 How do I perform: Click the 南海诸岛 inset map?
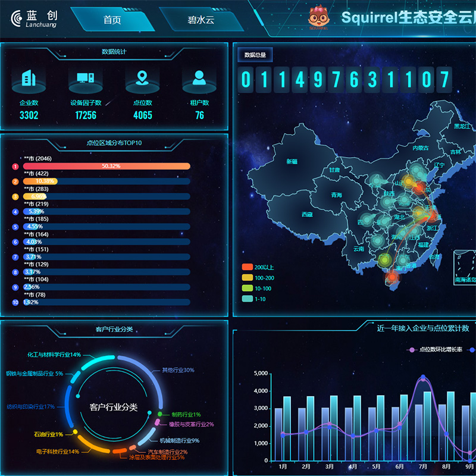pos(465,268)
